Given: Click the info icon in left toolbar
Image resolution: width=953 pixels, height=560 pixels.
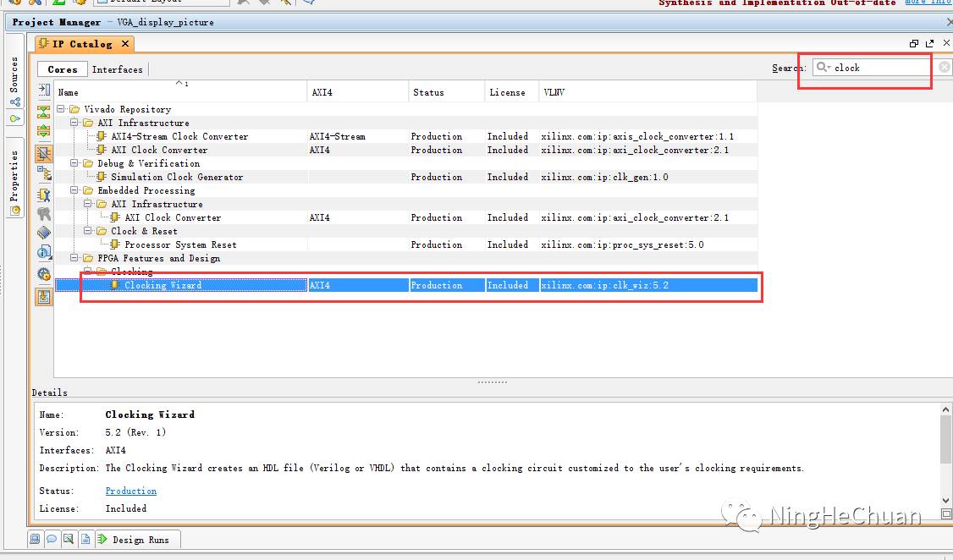Looking at the screenshot, I should [x=44, y=252].
